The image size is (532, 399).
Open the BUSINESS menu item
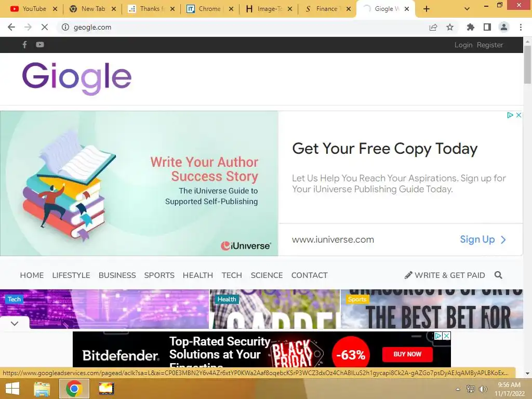pyautogui.click(x=117, y=275)
